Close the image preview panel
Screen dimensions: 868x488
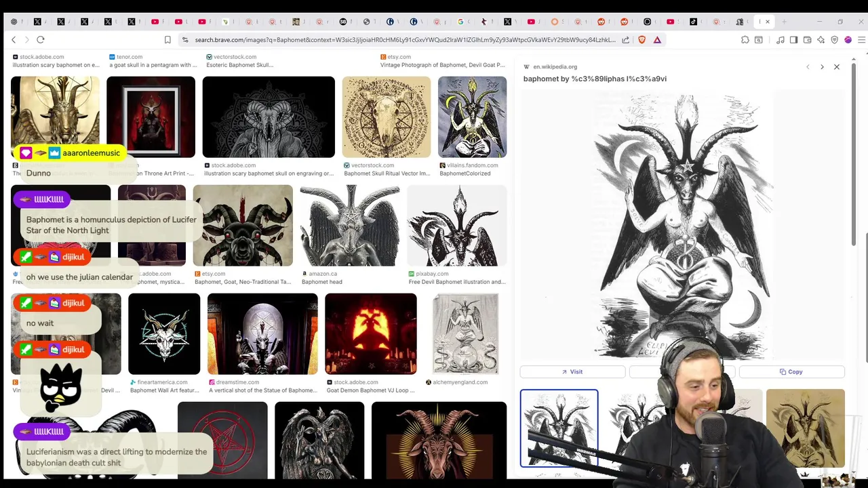click(837, 67)
